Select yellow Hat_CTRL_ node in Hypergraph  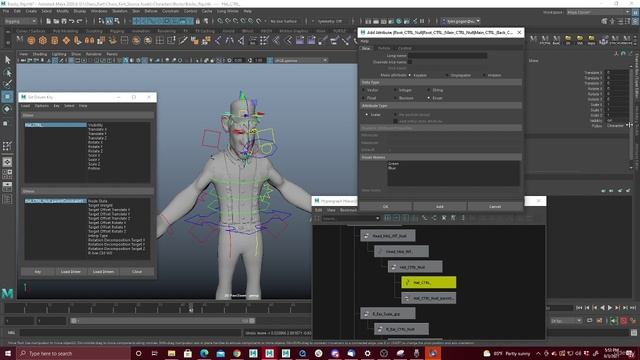429,282
